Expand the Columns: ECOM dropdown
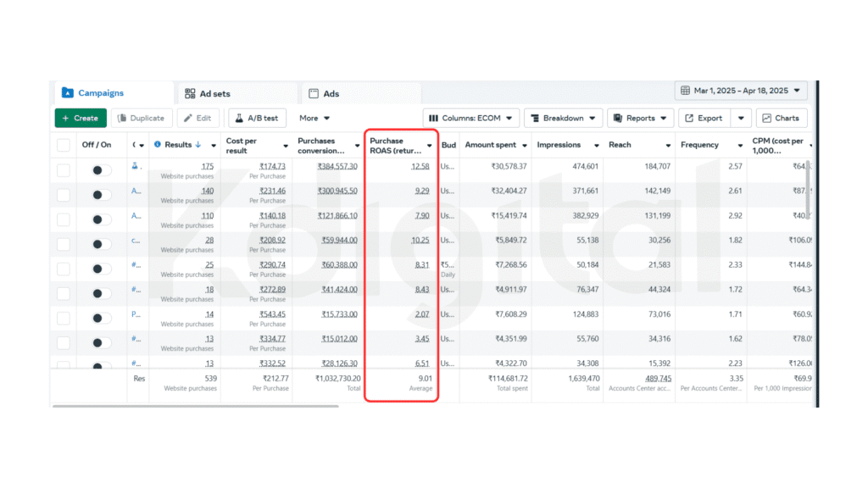Image resolution: width=868 pixels, height=488 pixels. coord(470,119)
